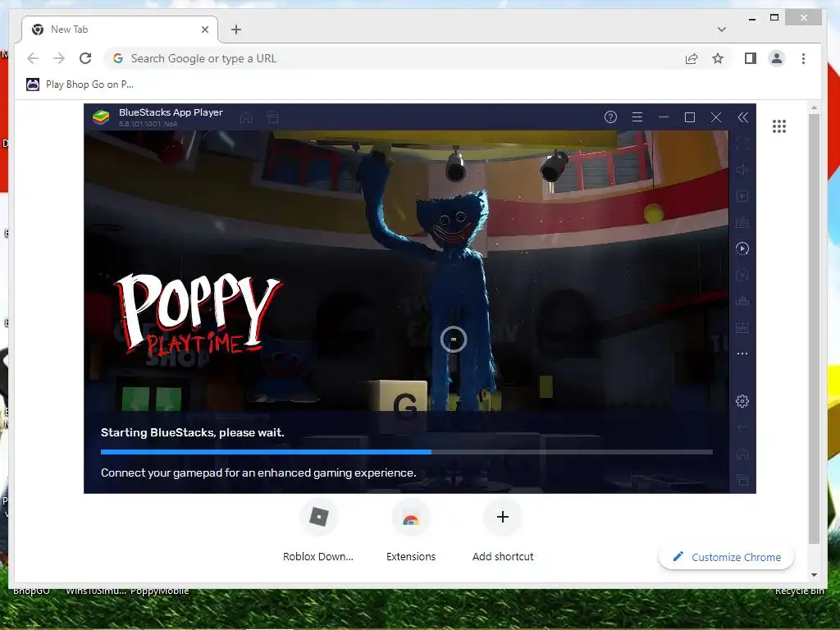Viewport: 840px width, 630px height.
Task: Click the dimmed circular play sidebar icon
Action: click(x=742, y=275)
